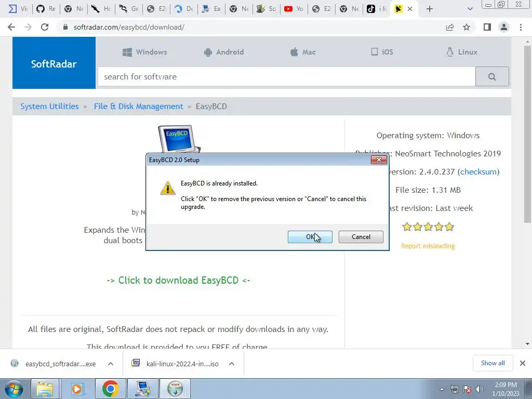
Task: Click the warning icon in Setup dialog
Action: click(168, 188)
